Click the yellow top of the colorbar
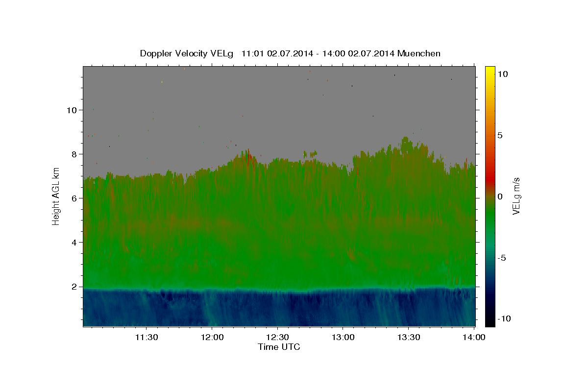 point(490,71)
